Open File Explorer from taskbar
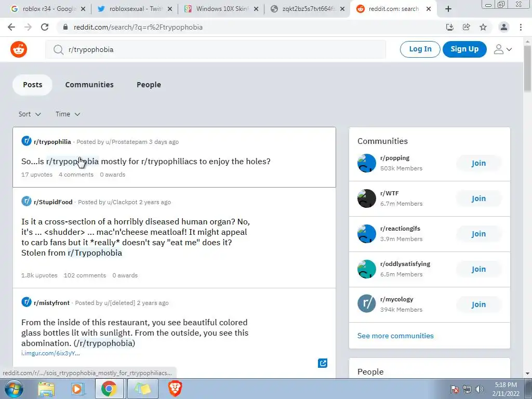The image size is (532, 399). tap(46, 389)
